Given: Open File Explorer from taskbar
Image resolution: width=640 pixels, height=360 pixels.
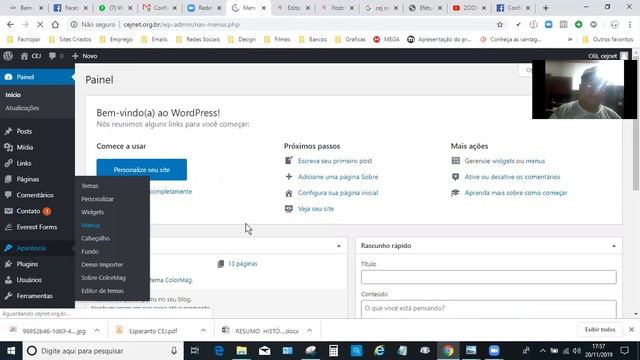Looking at the screenshot, I should pos(242,351).
